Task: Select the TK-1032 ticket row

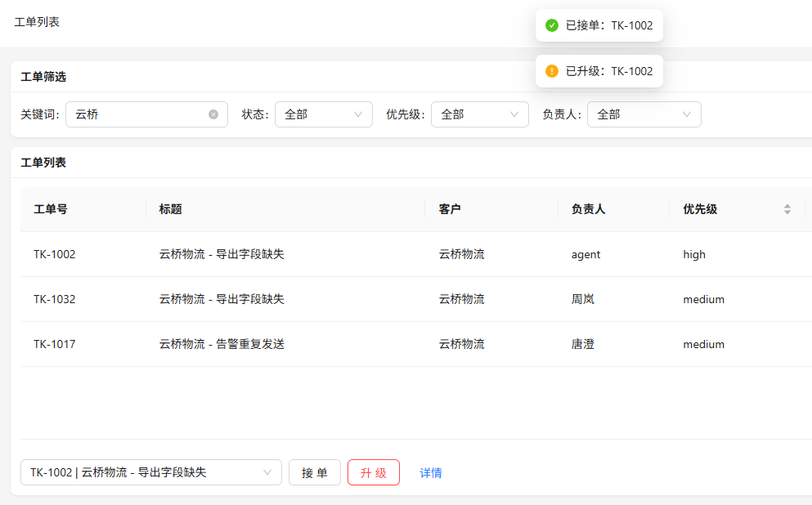Action: [x=54, y=299]
